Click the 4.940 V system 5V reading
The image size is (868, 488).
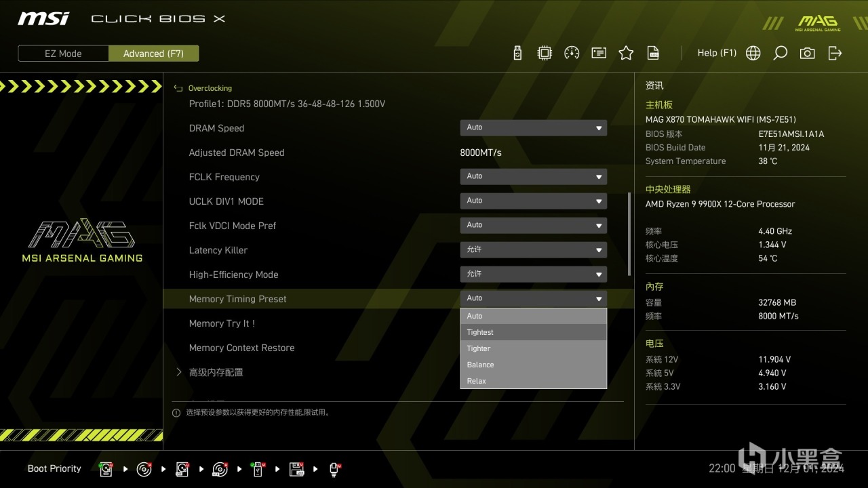tap(772, 373)
